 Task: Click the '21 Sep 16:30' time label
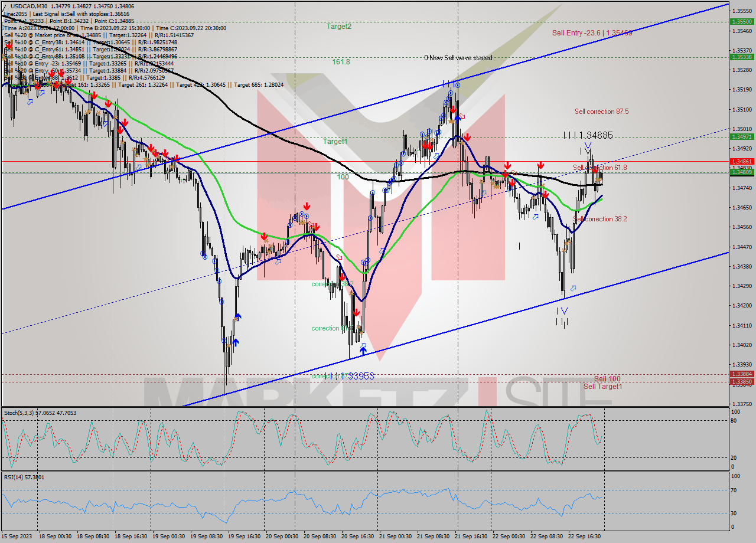coord(470,537)
